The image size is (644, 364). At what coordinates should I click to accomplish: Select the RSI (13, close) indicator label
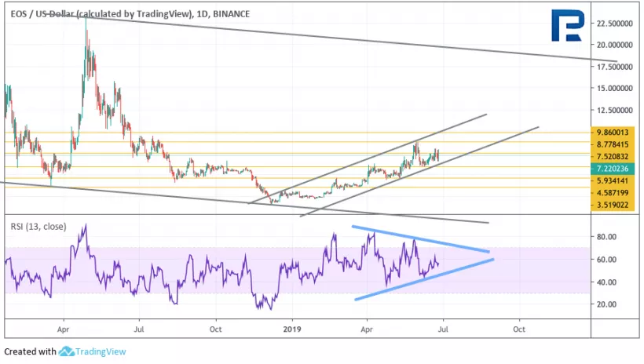click(x=38, y=227)
